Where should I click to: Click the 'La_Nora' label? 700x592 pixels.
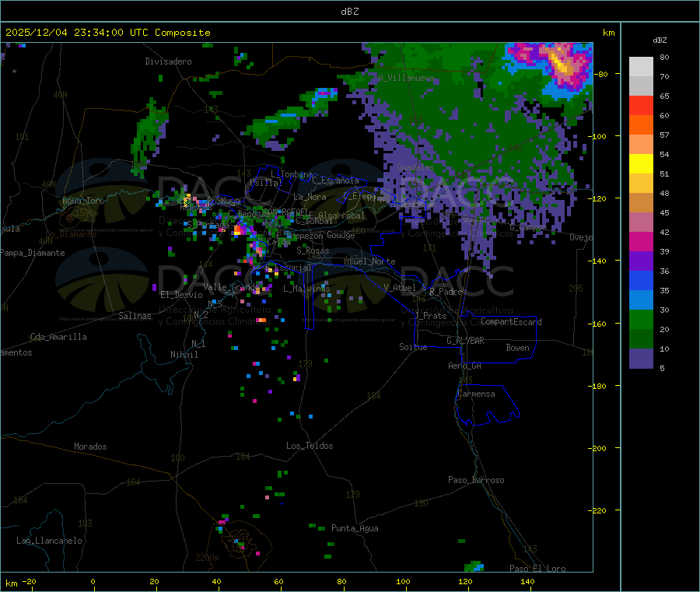310,197
